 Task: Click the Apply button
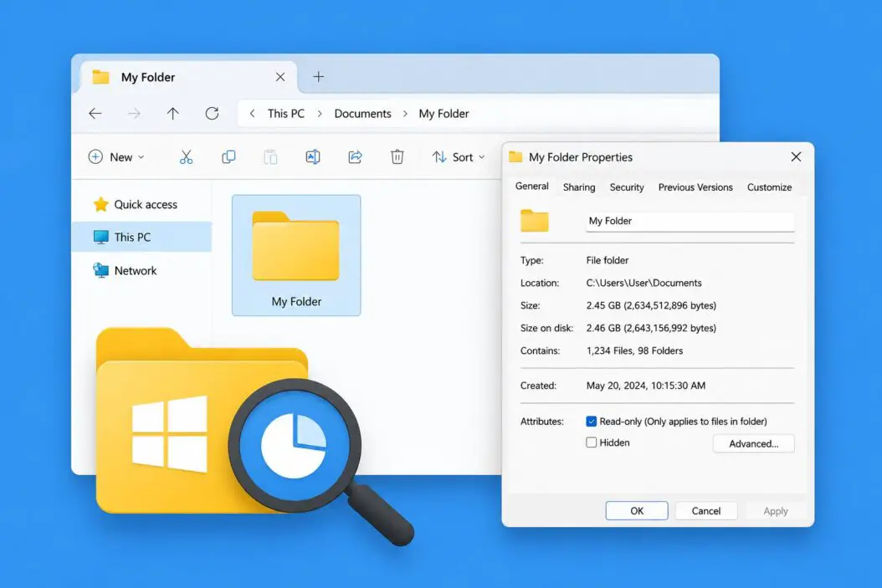click(x=776, y=510)
